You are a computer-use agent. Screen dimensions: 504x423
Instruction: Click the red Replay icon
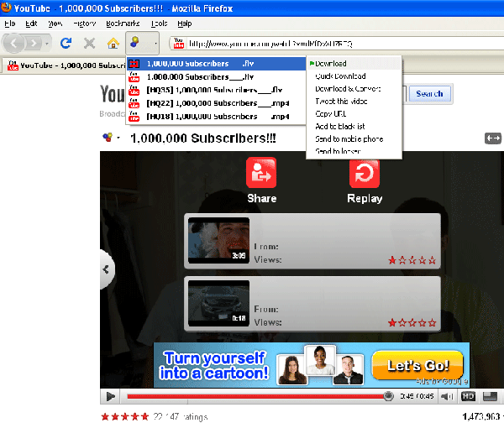coord(365,174)
